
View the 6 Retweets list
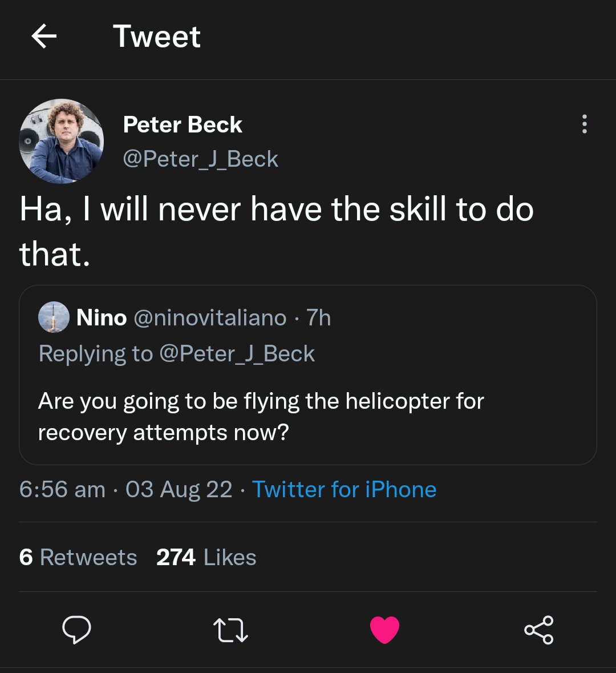[x=78, y=557]
